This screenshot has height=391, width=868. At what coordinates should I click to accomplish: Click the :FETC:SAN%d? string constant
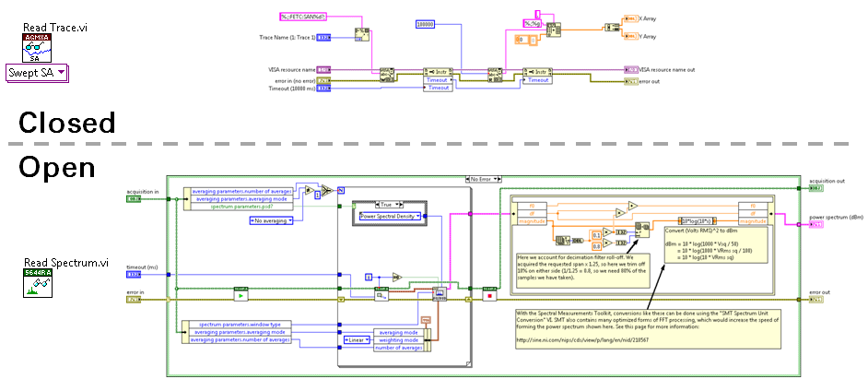tap(304, 18)
